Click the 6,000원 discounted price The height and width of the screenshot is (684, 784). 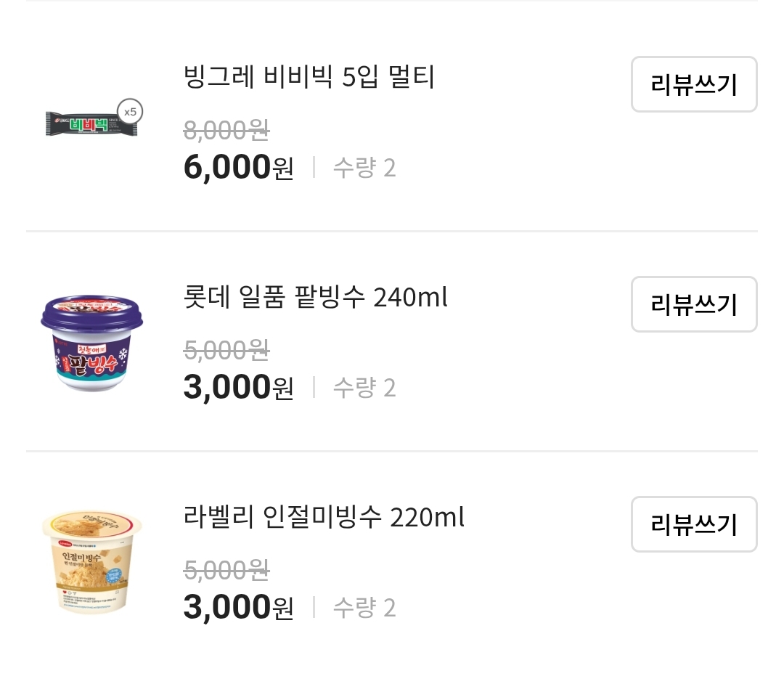click(238, 166)
